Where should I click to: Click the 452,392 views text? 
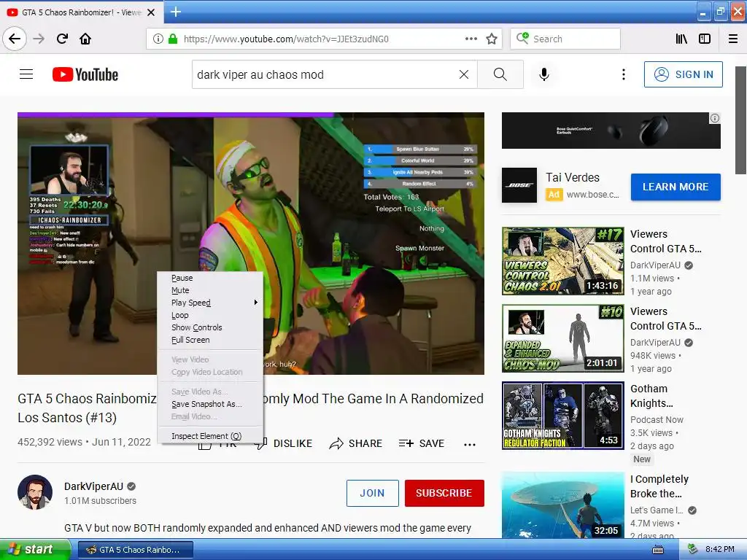click(50, 442)
